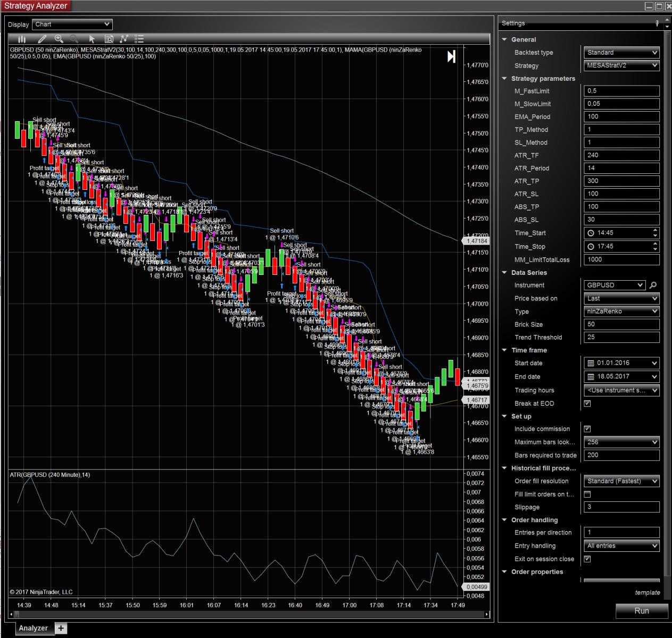Viewport: 672px width, 638px height.
Task: Click the Bars required to trade field
Action: coord(621,455)
